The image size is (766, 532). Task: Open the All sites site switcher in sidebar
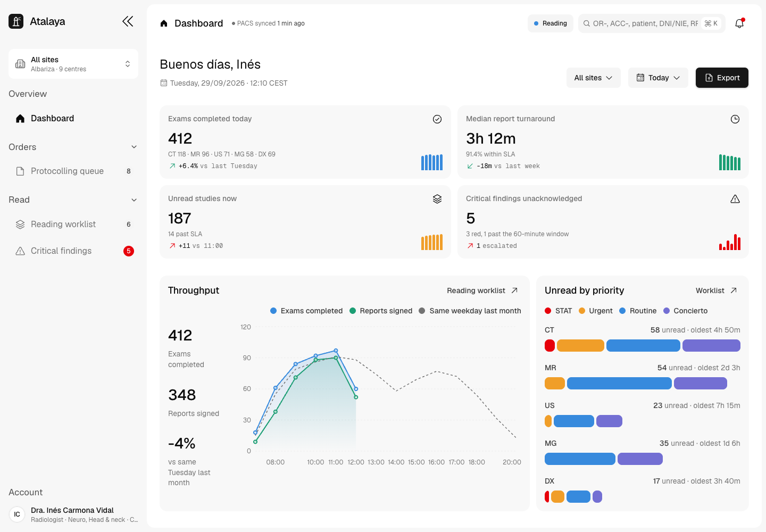click(73, 64)
